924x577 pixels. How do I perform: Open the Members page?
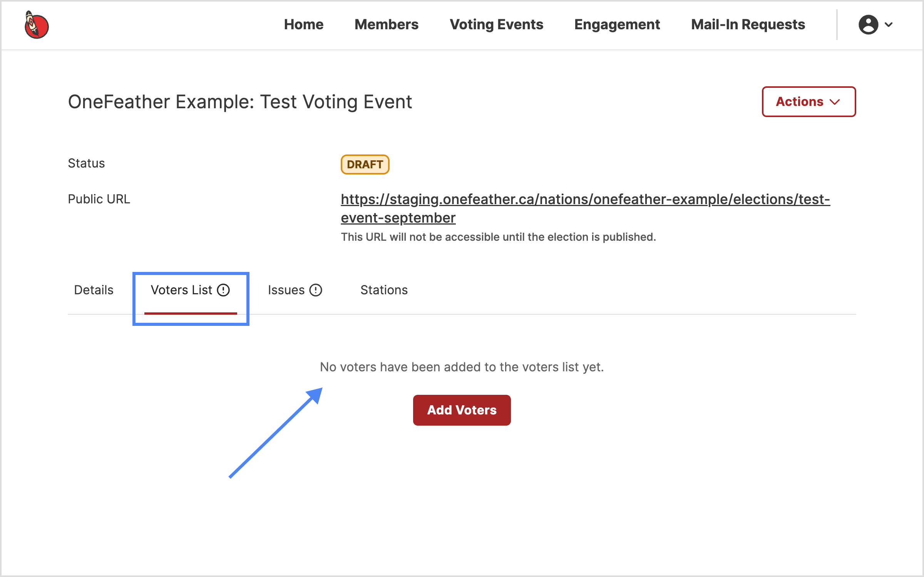[386, 25]
